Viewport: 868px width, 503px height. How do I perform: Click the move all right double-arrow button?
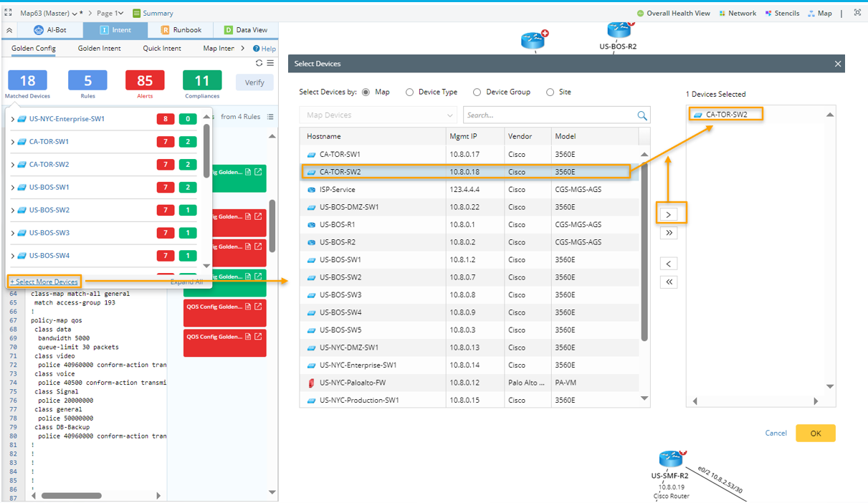[668, 233]
